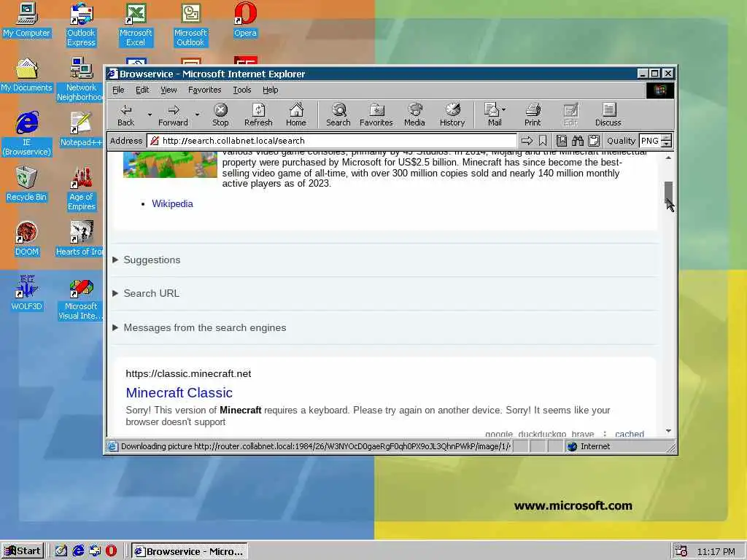The height and width of the screenshot is (560, 747).
Task: Click the Go arrow next to address bar
Action: (x=527, y=141)
